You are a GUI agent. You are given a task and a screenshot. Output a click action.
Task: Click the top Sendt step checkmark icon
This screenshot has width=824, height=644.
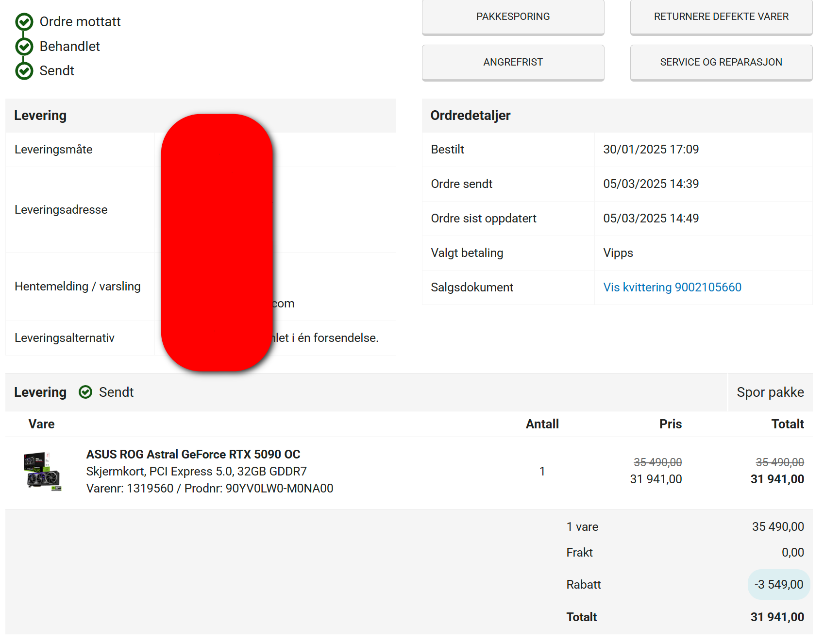(x=24, y=71)
